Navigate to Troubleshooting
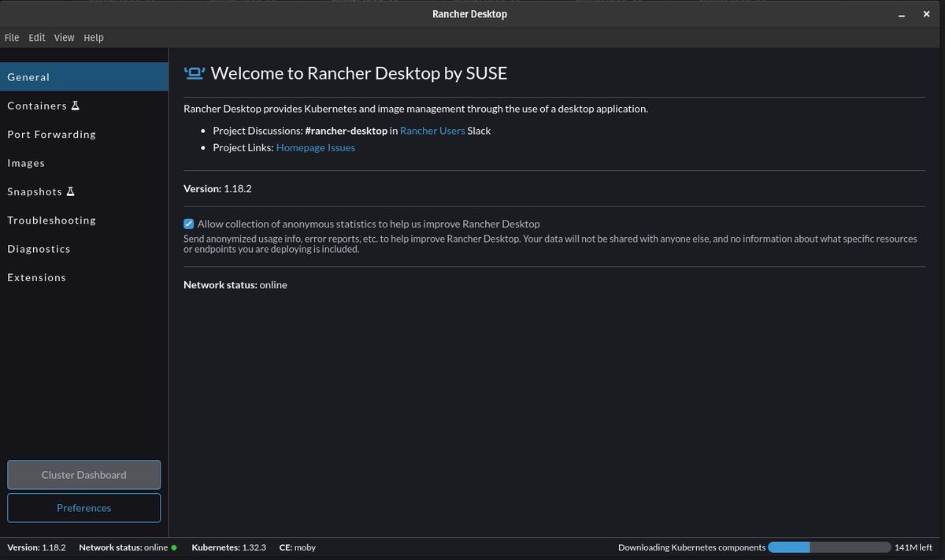This screenshot has width=945, height=560. tap(83, 221)
